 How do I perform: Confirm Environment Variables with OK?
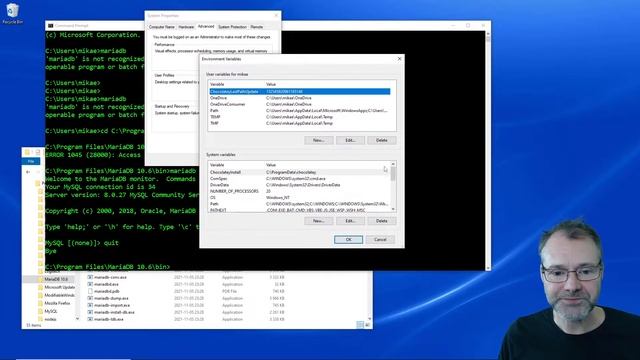tap(348, 240)
